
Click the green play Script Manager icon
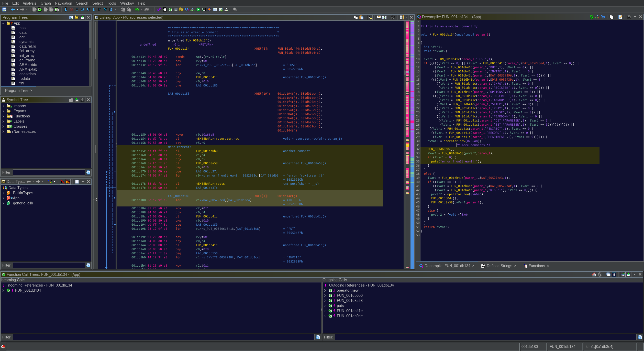pos(198,9)
